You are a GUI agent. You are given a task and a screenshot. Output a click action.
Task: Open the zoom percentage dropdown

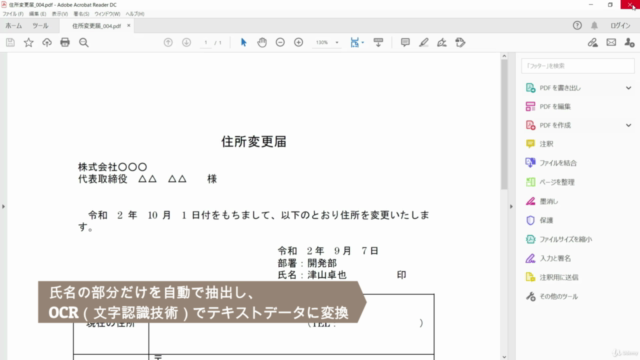337,42
